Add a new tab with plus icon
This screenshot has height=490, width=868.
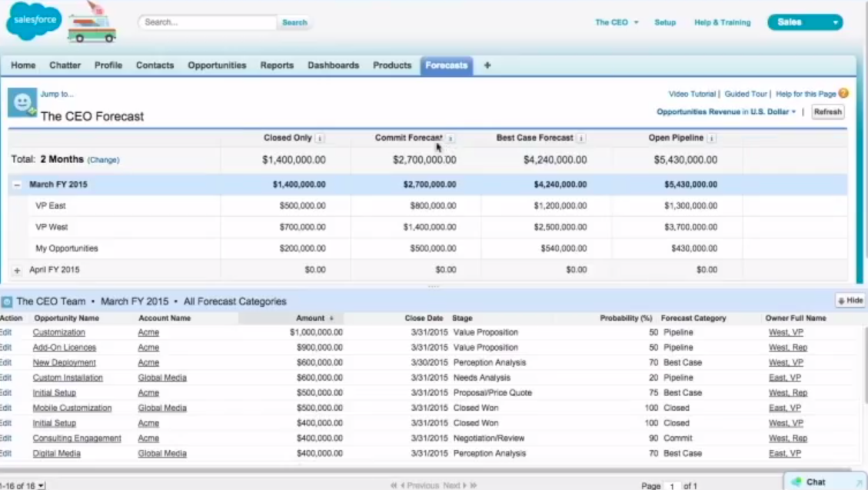pos(487,65)
